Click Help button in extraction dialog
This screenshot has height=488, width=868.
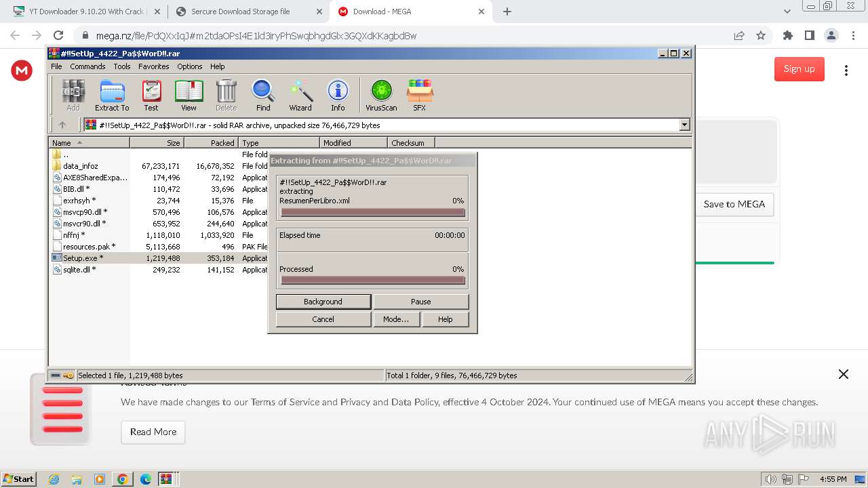445,319
